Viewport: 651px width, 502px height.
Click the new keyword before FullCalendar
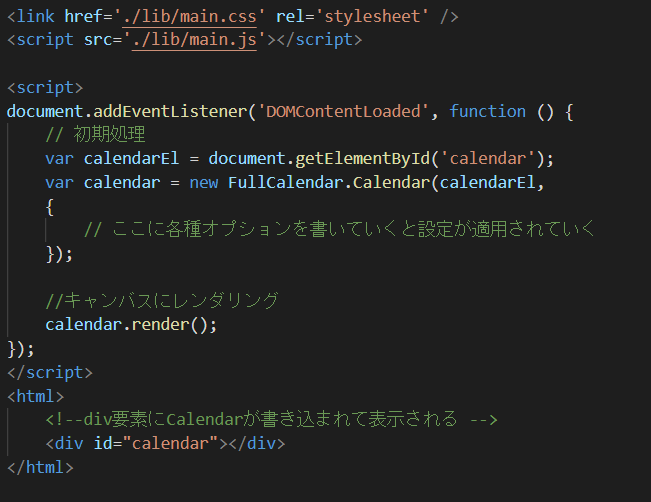point(203,183)
